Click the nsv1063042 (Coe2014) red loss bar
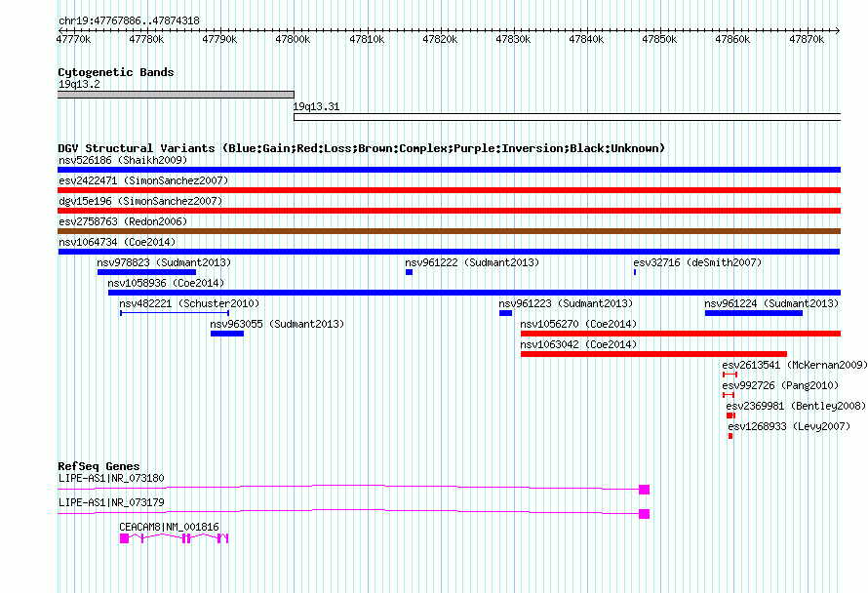Viewport: 868px width, 593px height. [x=653, y=354]
